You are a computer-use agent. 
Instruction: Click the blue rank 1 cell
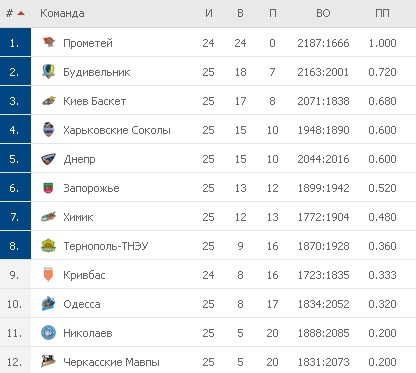point(15,42)
